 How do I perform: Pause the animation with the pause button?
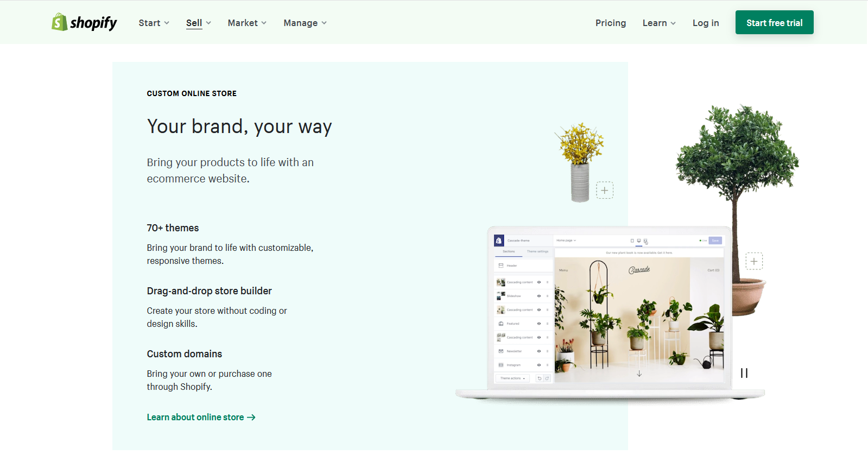744,373
